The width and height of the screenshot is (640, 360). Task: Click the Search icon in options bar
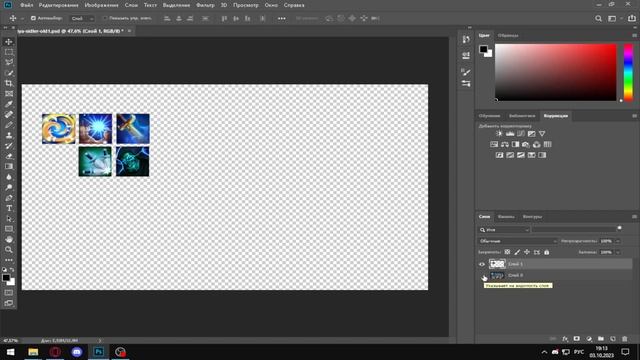pos(598,18)
